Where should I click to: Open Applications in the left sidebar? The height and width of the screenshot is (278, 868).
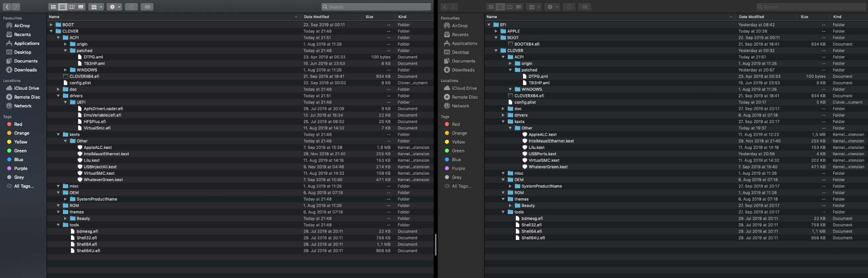(27, 43)
